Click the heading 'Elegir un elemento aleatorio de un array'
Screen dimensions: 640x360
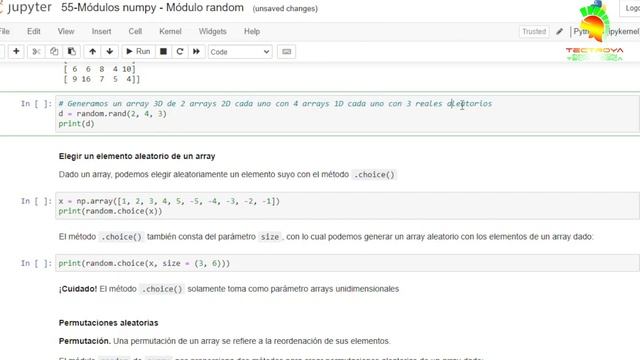pyautogui.click(x=137, y=156)
